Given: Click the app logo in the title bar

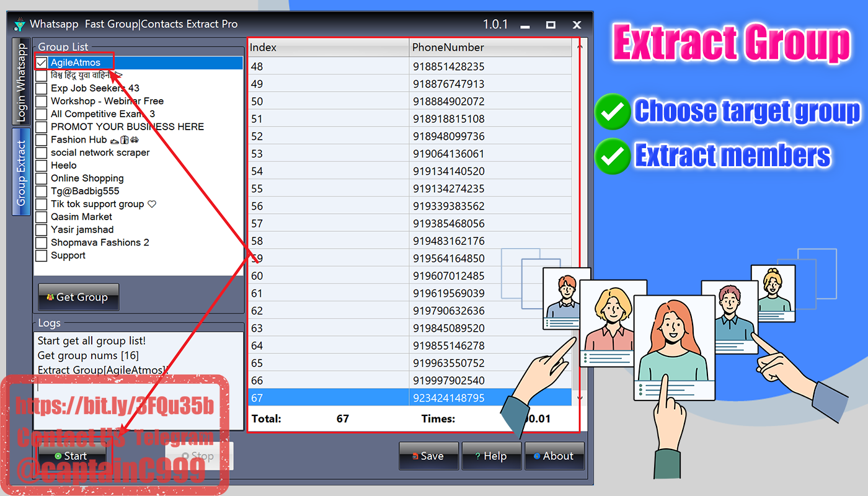Looking at the screenshot, I should (19, 24).
